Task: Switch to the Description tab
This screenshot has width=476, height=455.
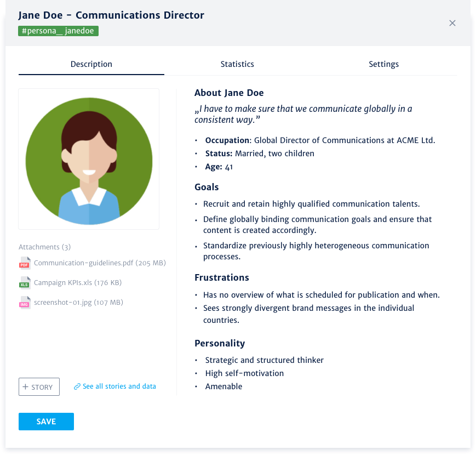Action: 91,64
